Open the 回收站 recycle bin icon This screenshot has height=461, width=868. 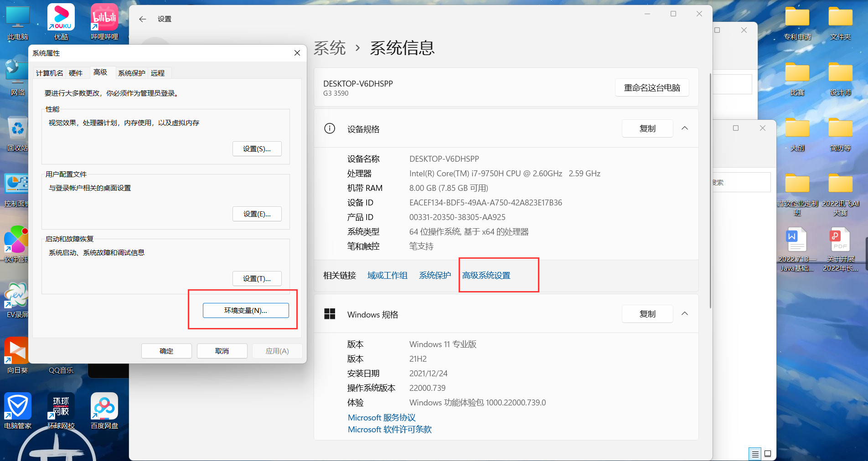(x=18, y=133)
